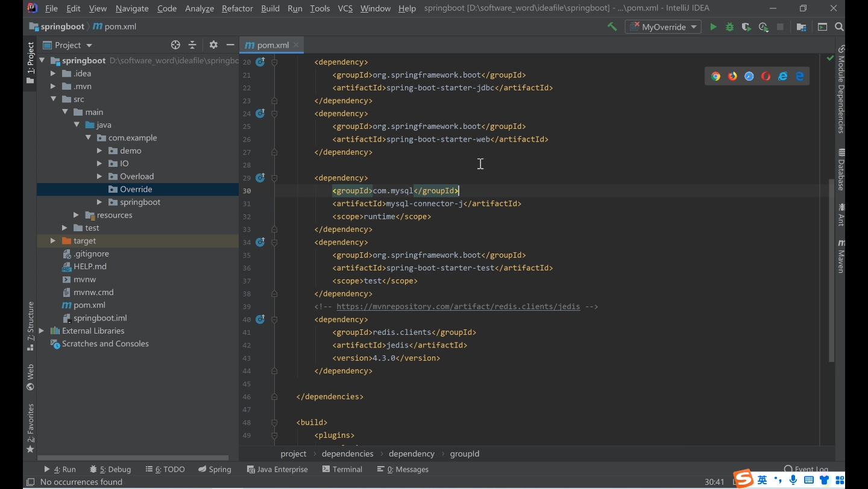Open the 0: Messages tool window
This screenshot has height=489, width=868.
tap(403, 469)
